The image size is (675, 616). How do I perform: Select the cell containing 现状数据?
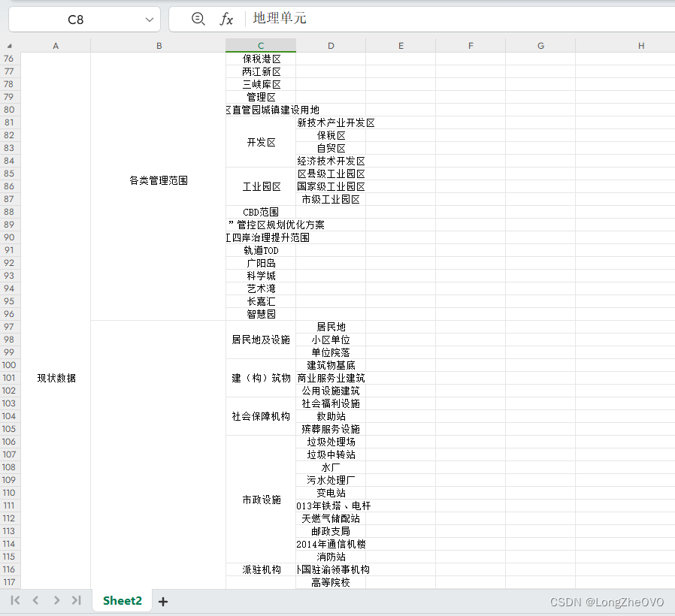[55, 378]
